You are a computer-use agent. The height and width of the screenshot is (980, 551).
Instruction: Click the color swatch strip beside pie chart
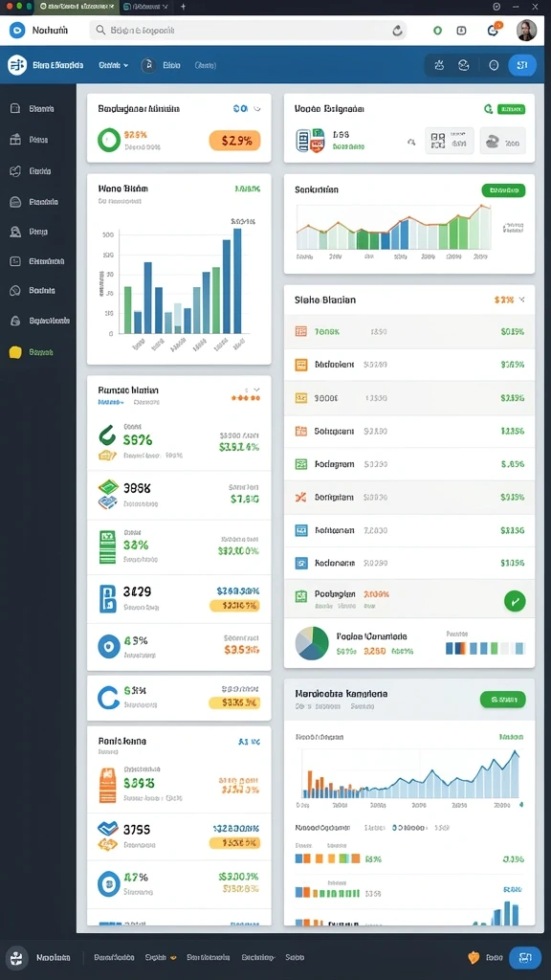tap(485, 648)
